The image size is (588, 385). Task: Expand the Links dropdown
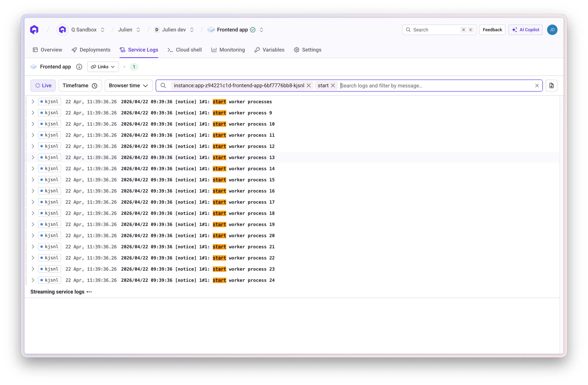[x=103, y=67]
